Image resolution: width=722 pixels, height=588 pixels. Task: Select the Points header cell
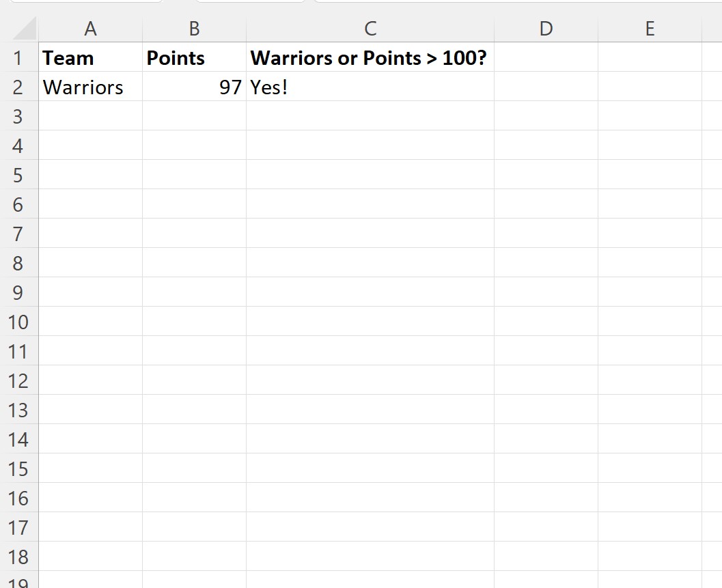point(194,58)
